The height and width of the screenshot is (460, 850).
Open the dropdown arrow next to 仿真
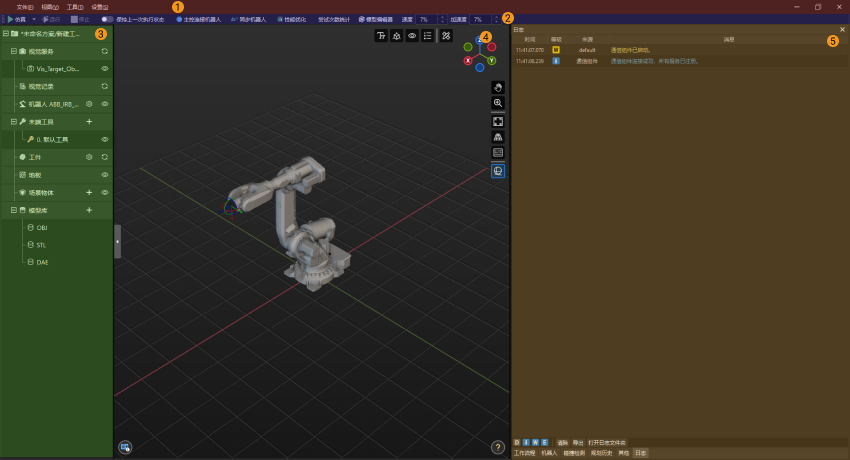[x=33, y=19]
